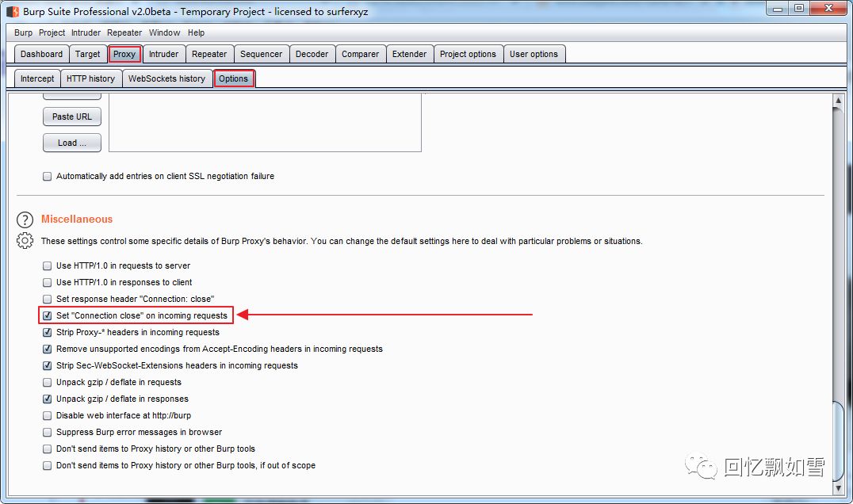This screenshot has height=504, width=853.
Task: Switch to the Dashboard tab
Action: pyautogui.click(x=41, y=54)
